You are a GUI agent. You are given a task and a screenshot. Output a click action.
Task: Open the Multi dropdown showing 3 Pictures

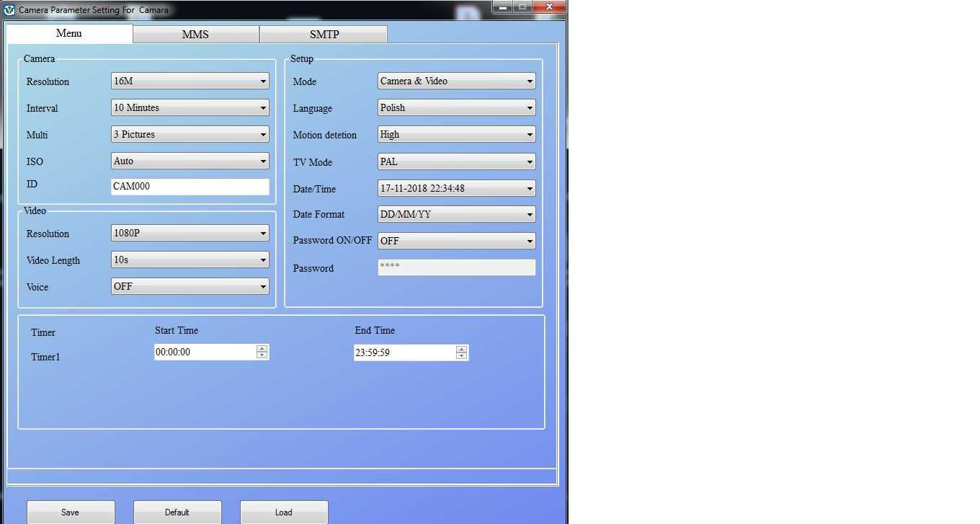[190, 135]
